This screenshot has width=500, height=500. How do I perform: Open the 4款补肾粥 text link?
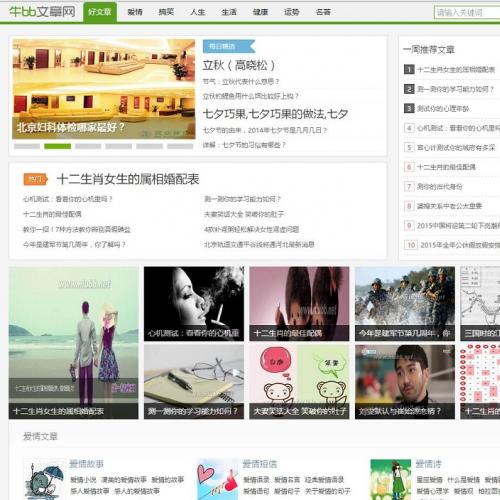tap(251, 229)
